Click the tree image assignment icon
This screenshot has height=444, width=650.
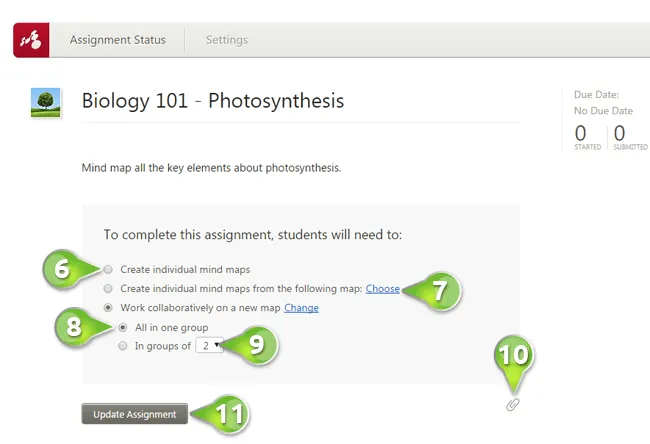click(x=45, y=101)
